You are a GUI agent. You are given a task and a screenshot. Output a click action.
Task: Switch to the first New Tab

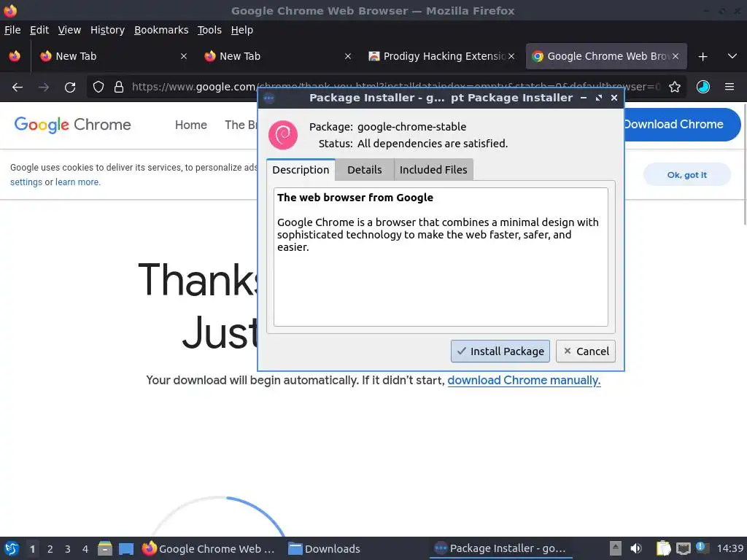[x=113, y=56]
